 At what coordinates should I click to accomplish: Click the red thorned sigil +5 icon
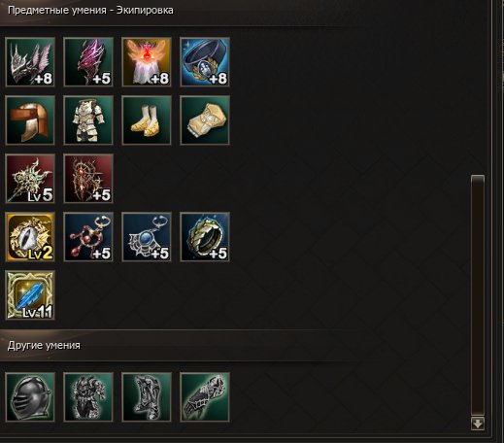click(x=88, y=179)
